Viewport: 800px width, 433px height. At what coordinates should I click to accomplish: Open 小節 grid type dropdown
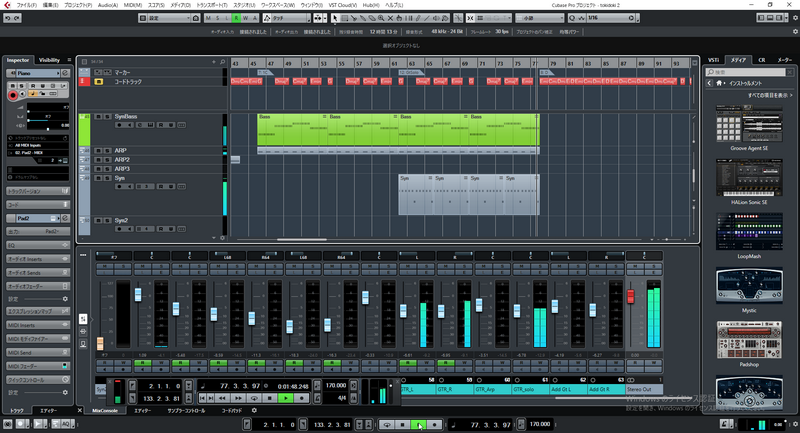coord(540,18)
